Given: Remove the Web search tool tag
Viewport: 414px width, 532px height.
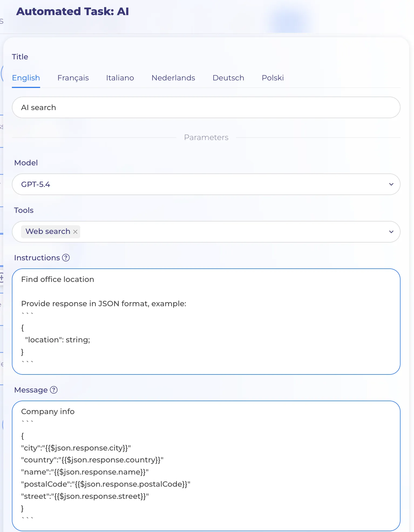Looking at the screenshot, I should pyautogui.click(x=75, y=232).
